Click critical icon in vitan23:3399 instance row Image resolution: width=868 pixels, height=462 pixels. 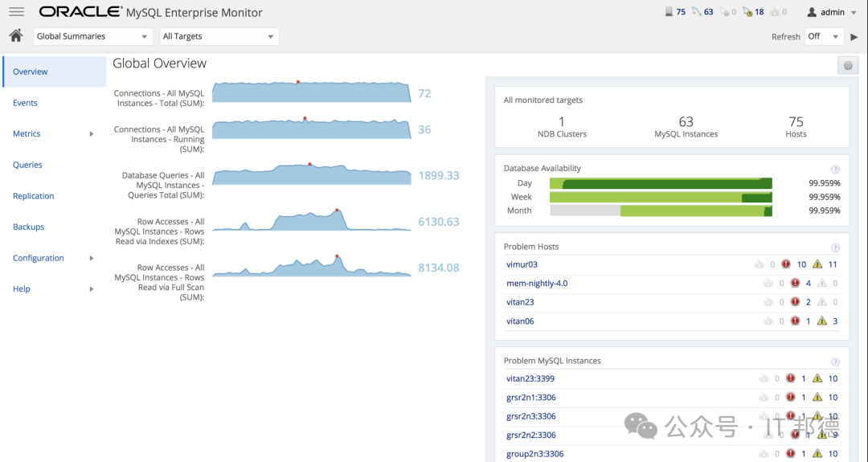[791, 378]
